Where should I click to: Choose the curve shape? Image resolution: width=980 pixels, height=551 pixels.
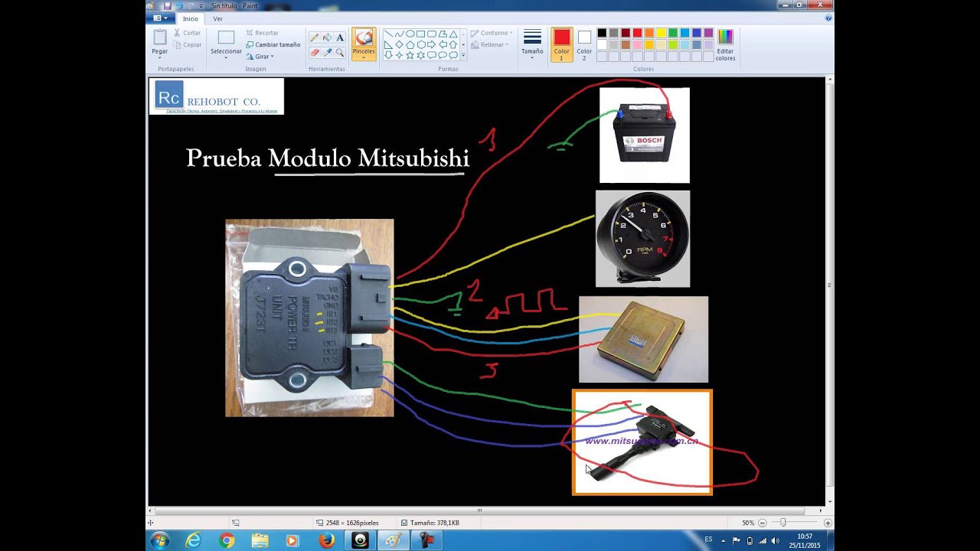(x=399, y=34)
